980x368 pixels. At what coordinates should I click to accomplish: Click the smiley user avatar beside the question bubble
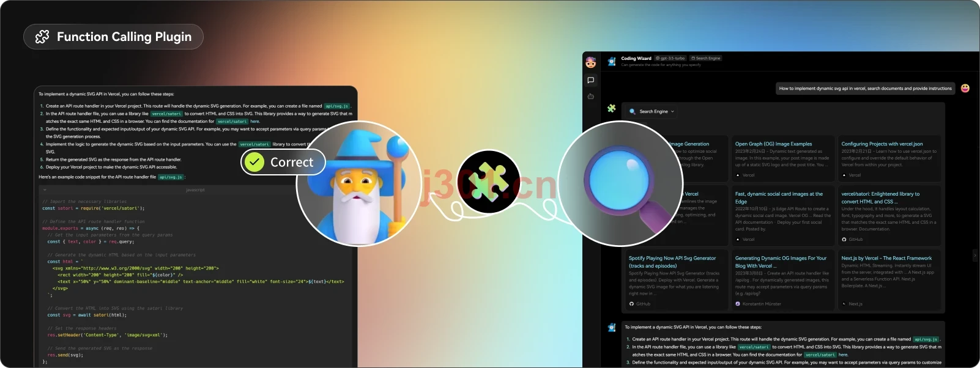tap(965, 88)
